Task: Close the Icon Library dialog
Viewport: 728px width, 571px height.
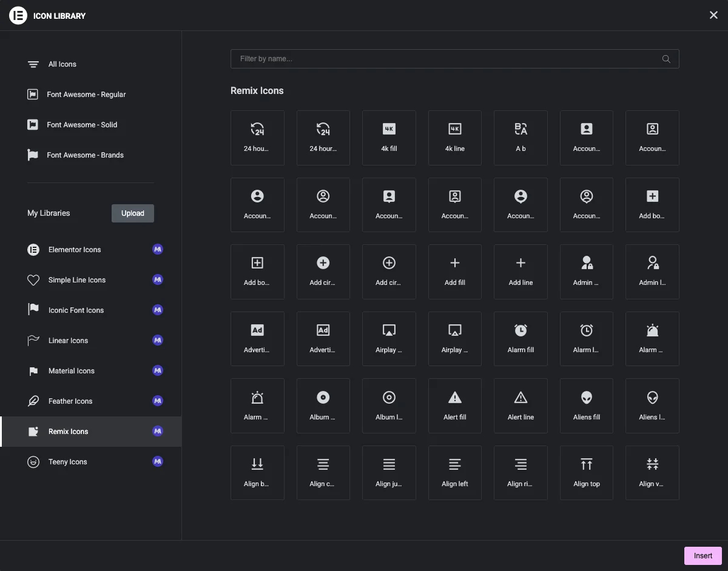Action: click(x=713, y=15)
